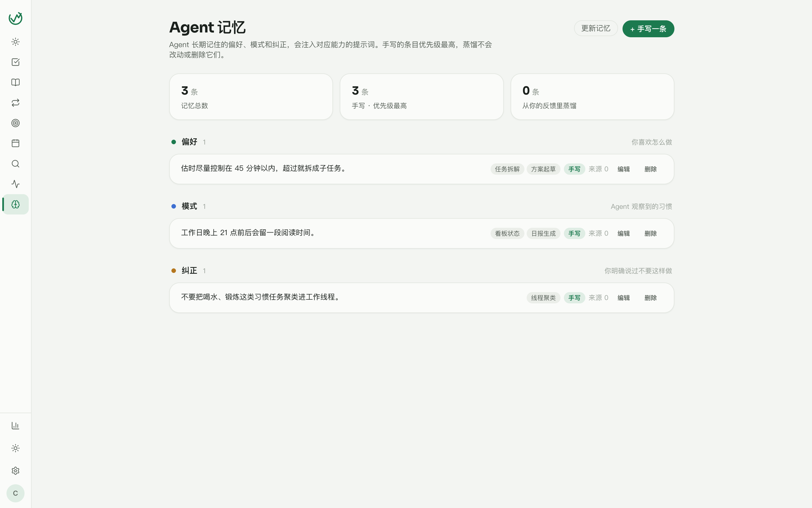Click the user avatar labeled C

[x=16, y=493]
